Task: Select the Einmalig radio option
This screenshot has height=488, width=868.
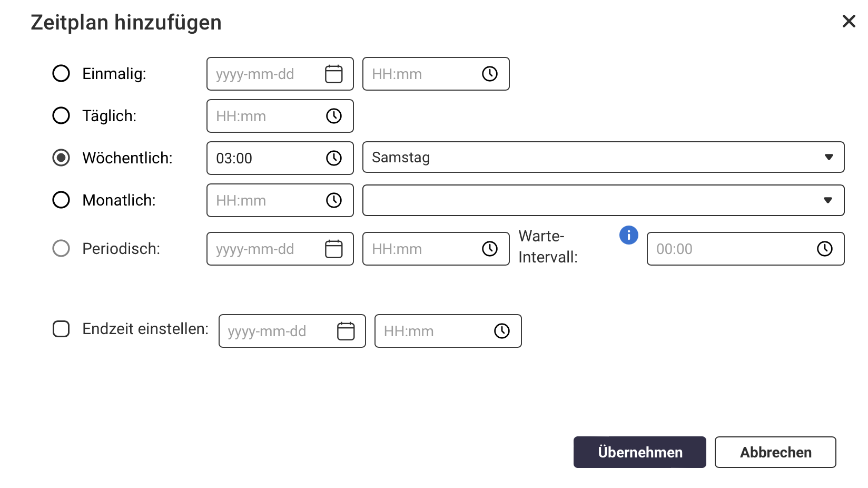Action: tap(61, 73)
